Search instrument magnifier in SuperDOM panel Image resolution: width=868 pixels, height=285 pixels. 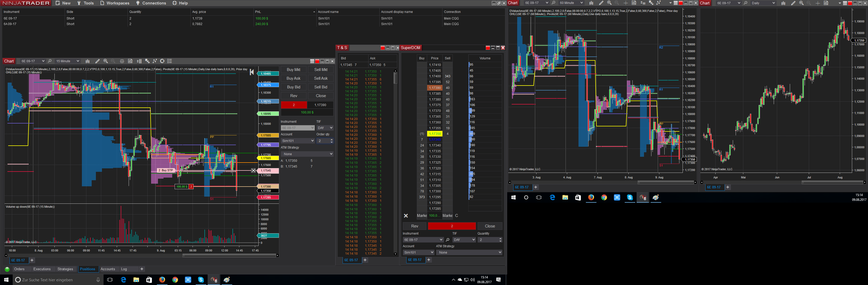click(447, 240)
